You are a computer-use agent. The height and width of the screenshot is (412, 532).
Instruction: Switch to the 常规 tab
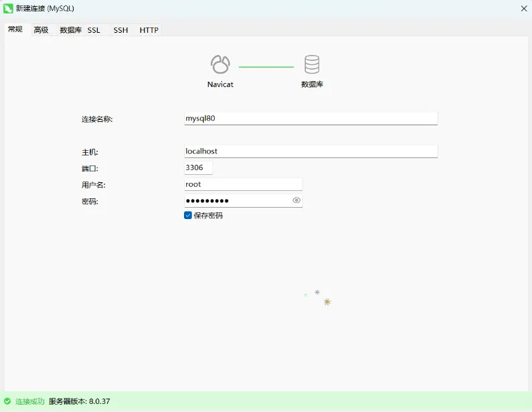pyautogui.click(x=15, y=29)
